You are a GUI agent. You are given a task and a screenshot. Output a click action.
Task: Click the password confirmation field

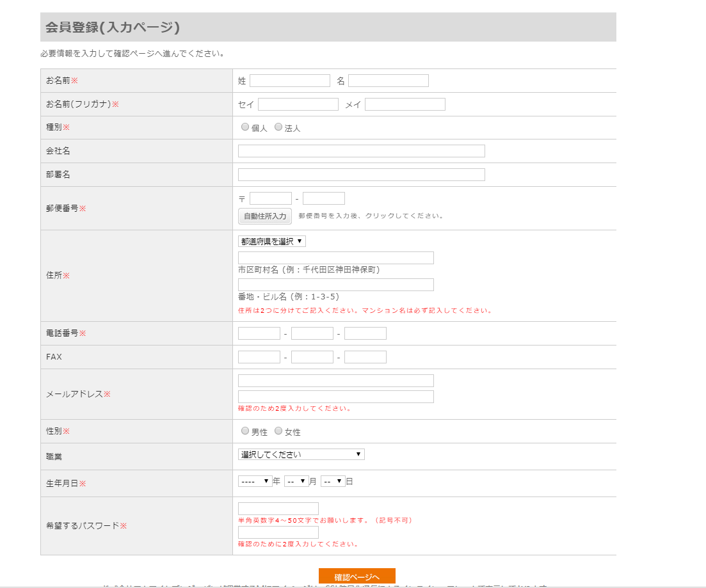278,532
